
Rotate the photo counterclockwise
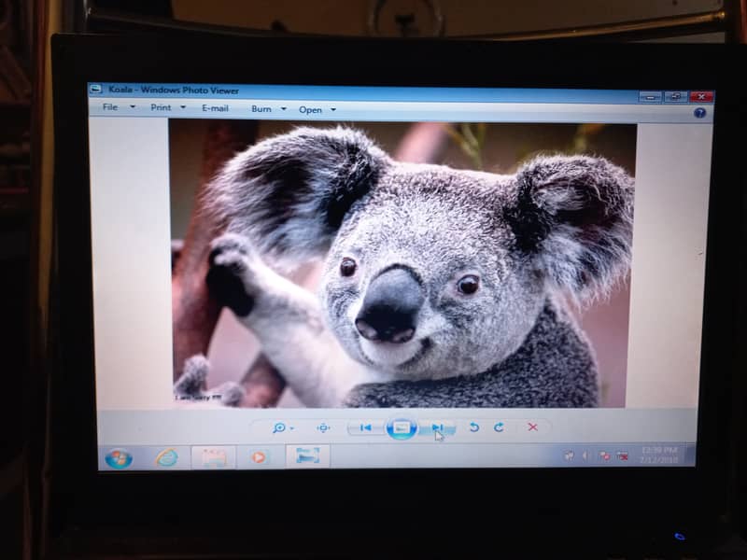click(473, 427)
